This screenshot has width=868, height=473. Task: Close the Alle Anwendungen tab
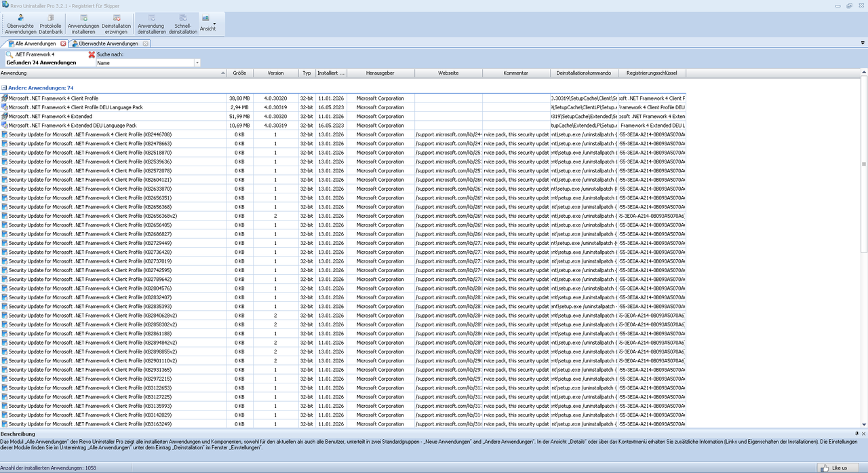coord(63,43)
